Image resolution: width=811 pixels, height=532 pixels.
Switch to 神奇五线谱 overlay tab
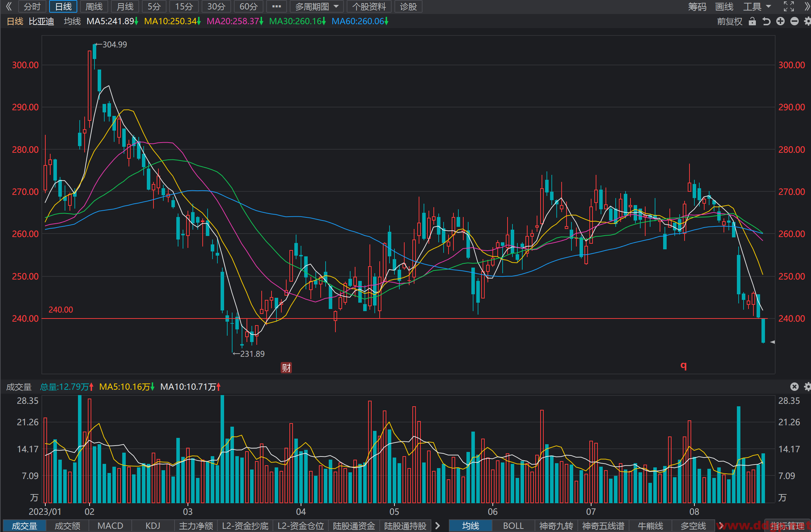point(603,526)
